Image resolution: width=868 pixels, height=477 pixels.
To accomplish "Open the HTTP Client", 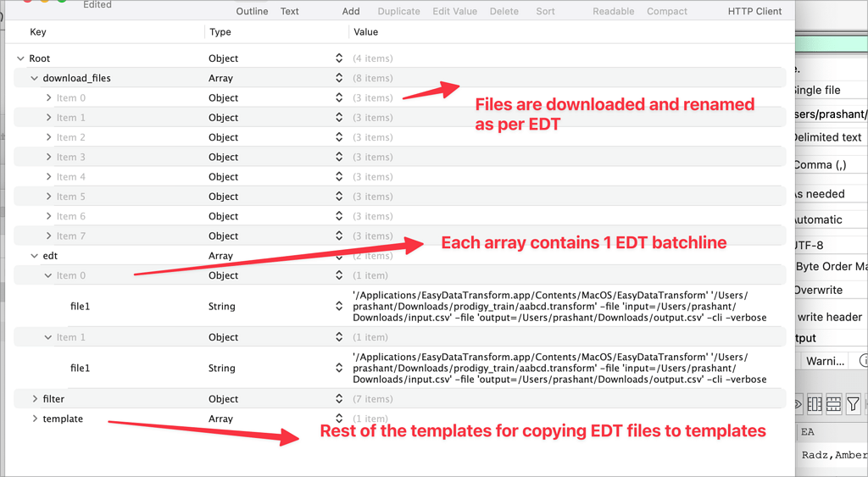I will click(754, 11).
